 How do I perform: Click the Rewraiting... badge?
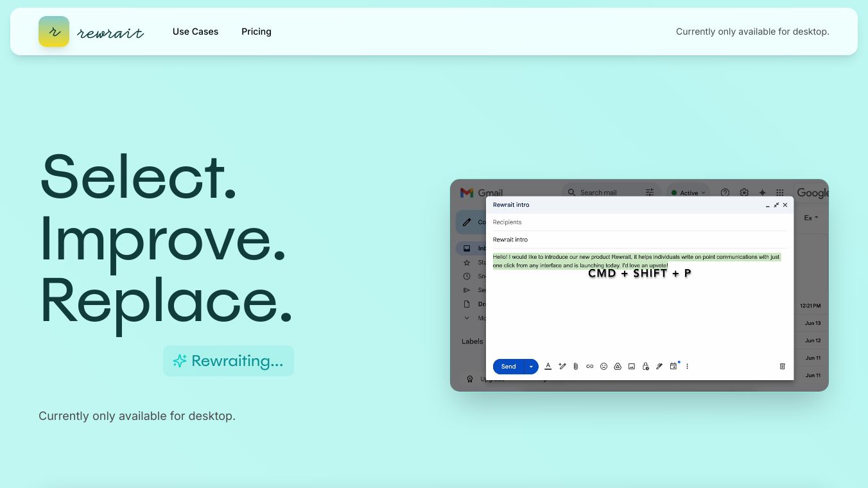coord(229,361)
